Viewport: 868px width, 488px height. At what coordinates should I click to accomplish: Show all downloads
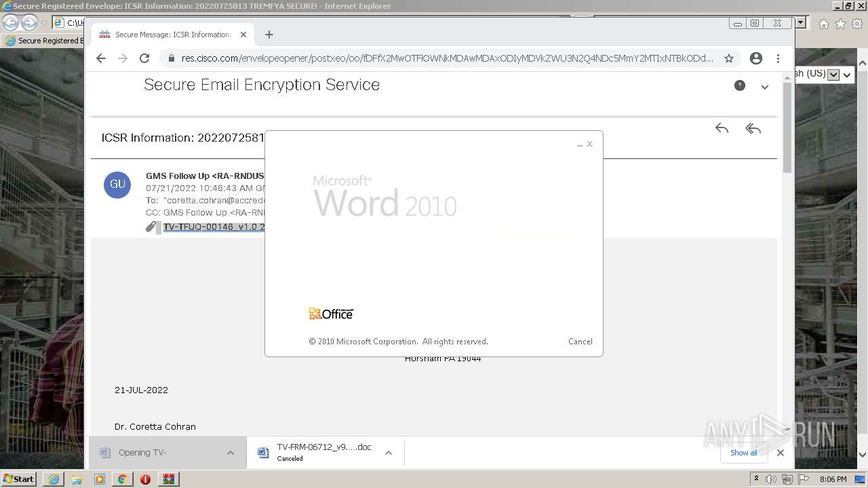tap(744, 453)
